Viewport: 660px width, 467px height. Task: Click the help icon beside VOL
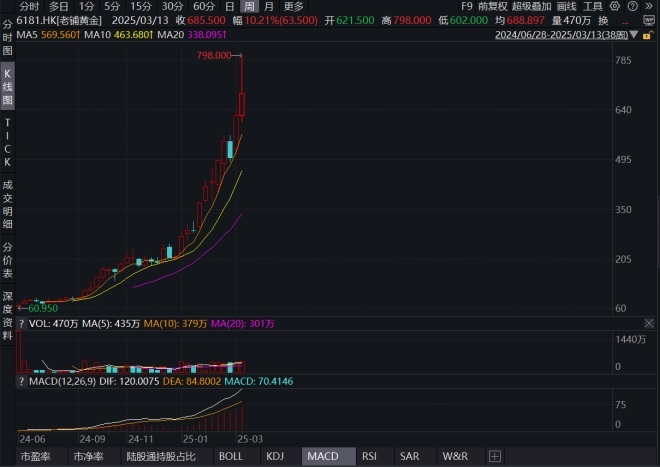[x=22, y=324]
